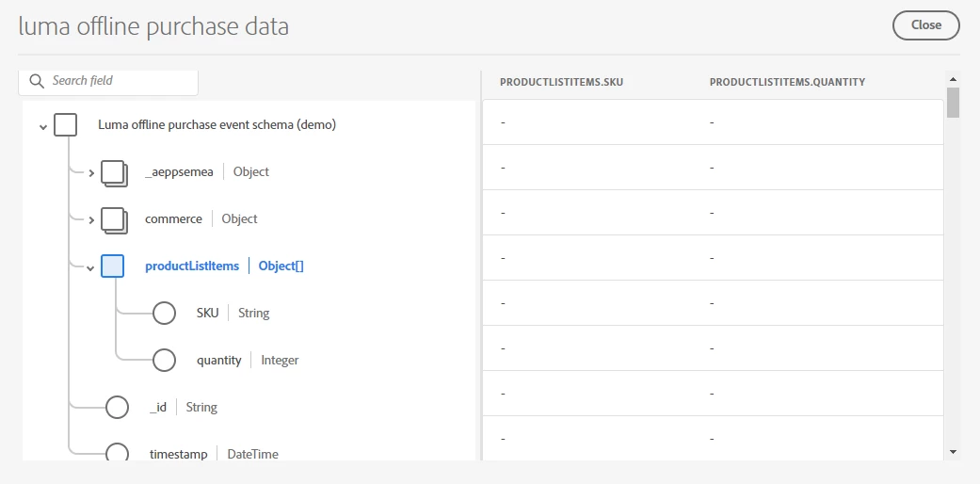Focus the Search field input

point(120,81)
